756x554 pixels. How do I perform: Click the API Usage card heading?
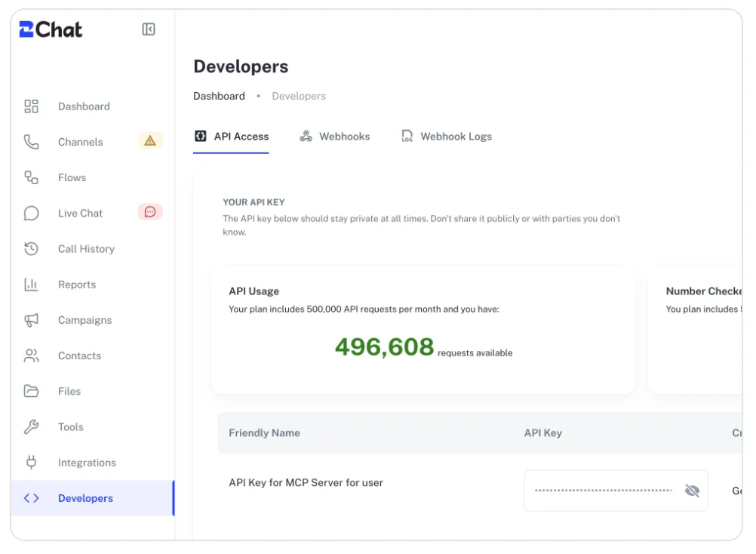point(254,291)
